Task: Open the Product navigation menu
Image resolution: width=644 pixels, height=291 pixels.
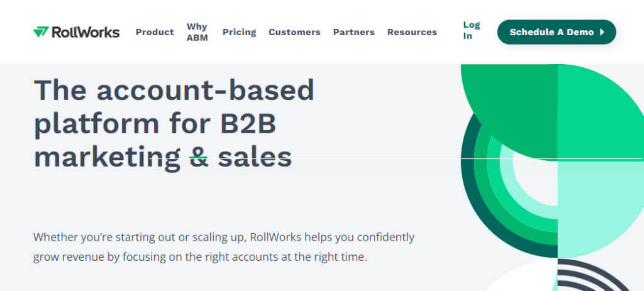Action: pos(155,32)
